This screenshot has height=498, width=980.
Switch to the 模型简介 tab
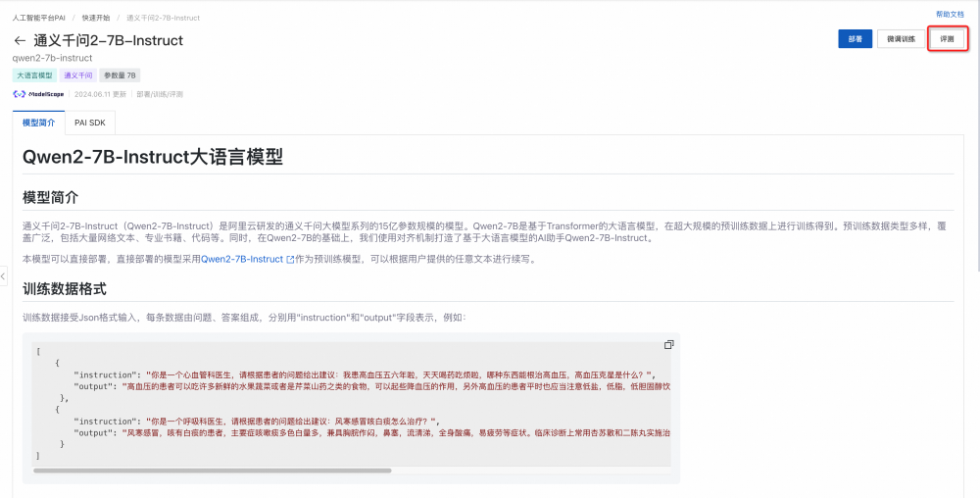[39, 123]
